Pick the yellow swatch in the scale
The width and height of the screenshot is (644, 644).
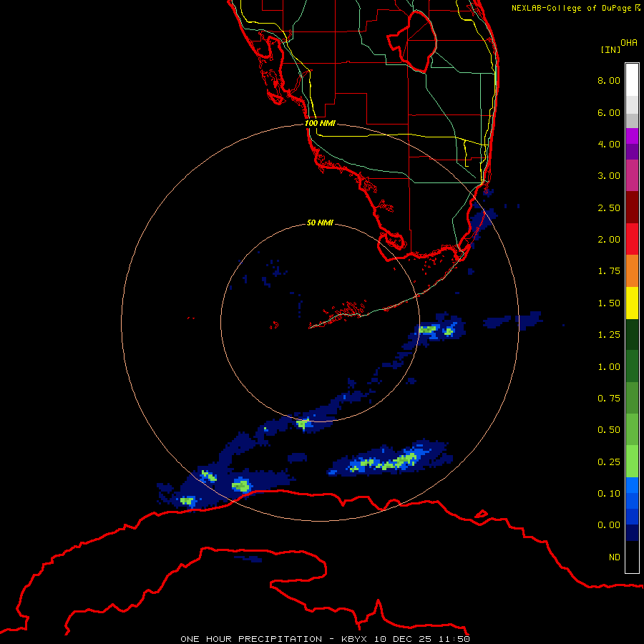pyautogui.click(x=632, y=303)
